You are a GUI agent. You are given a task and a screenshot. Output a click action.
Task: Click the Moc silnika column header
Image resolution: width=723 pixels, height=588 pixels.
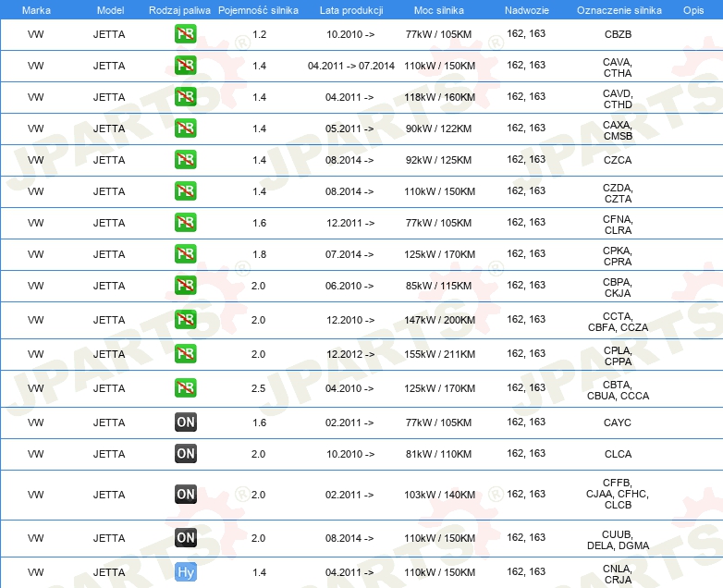(x=439, y=10)
